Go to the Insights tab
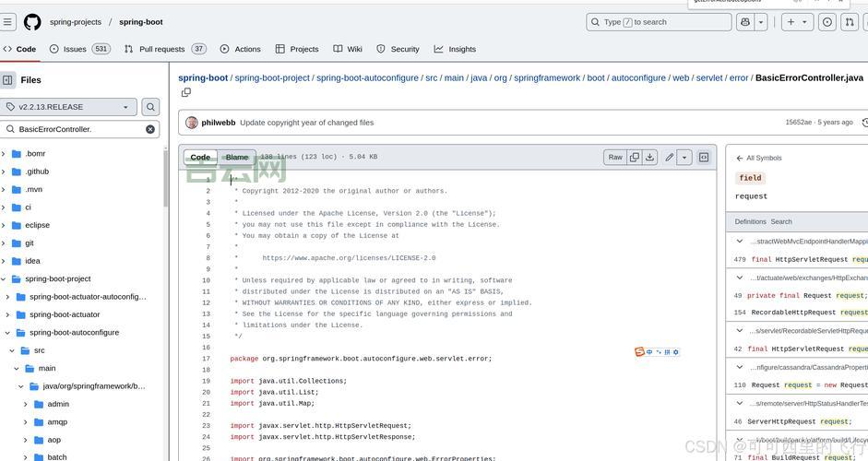This screenshot has height=461, width=868. [455, 49]
